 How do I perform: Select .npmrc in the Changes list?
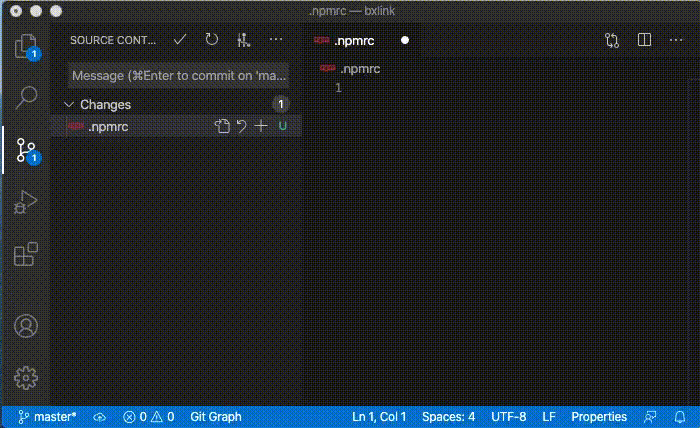click(x=176, y=126)
